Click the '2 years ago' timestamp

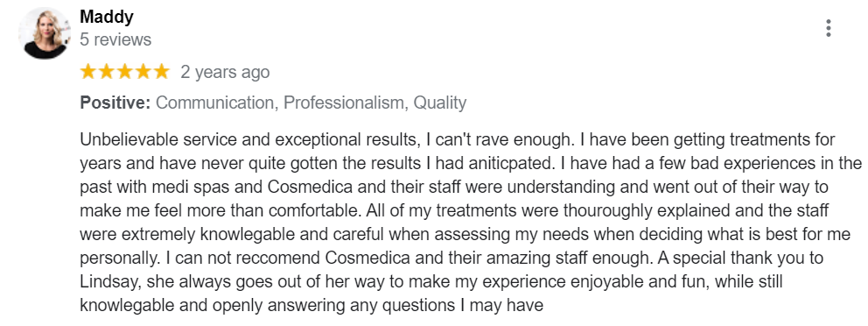[225, 72]
